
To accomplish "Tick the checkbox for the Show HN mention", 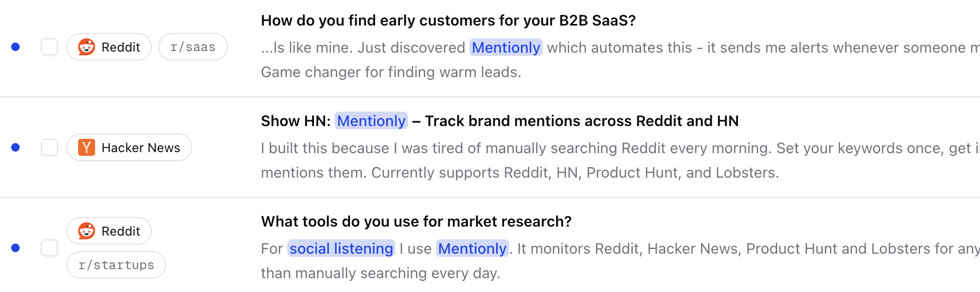I will click(x=49, y=147).
